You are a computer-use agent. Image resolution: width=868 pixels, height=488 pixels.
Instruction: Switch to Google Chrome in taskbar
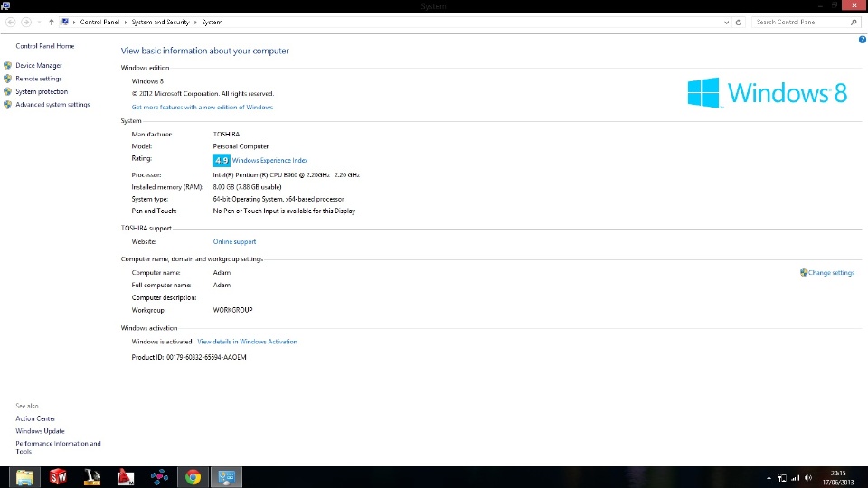coord(193,477)
